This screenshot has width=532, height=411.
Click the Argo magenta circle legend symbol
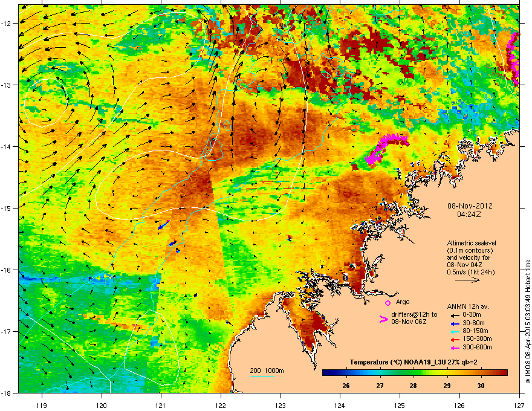click(x=388, y=303)
